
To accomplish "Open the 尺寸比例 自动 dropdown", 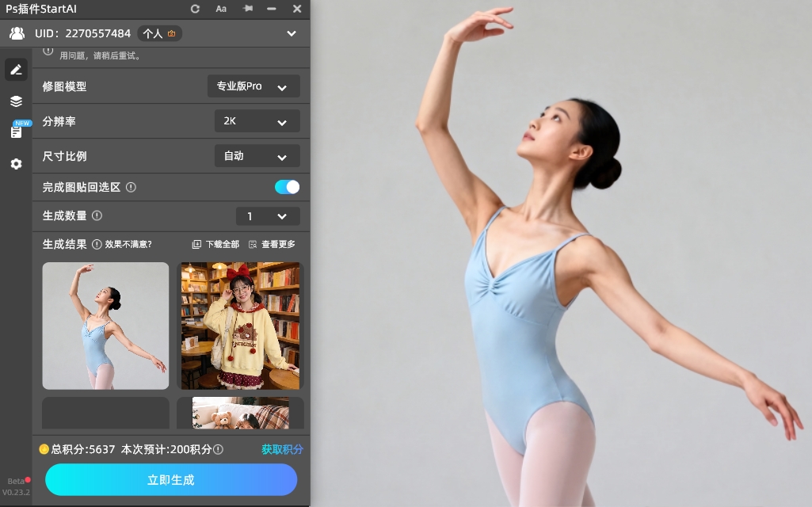I will (257, 156).
